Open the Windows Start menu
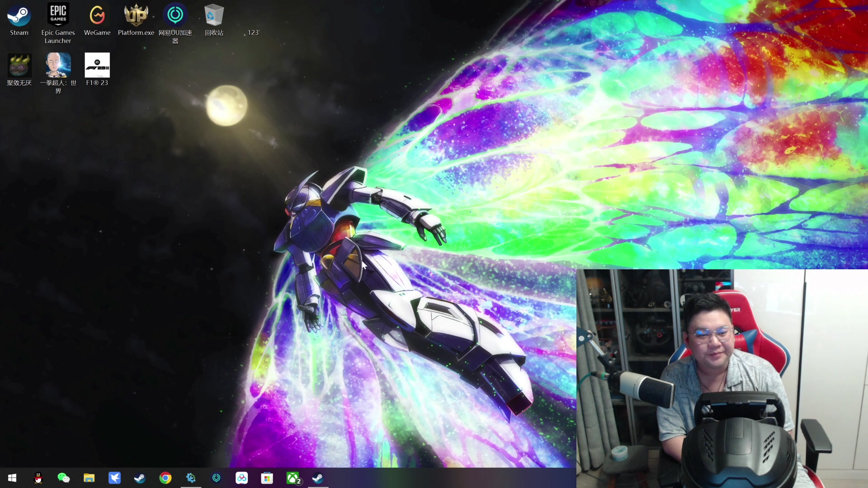 [12, 478]
